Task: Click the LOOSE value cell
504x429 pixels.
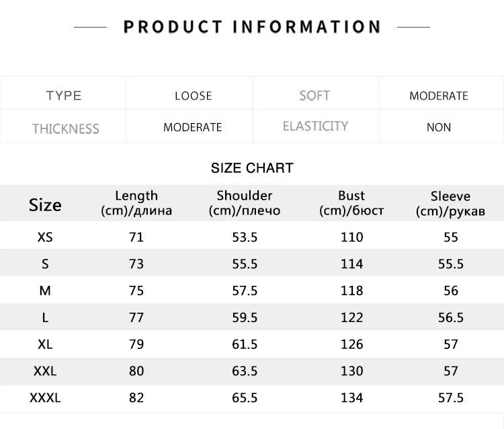Action: tap(193, 95)
